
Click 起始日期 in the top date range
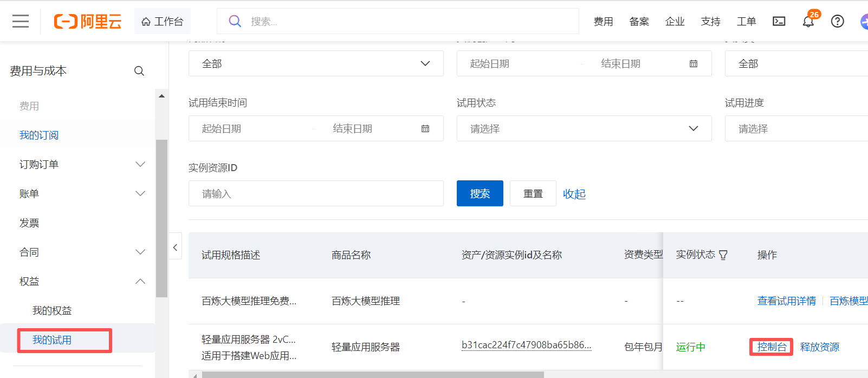pos(490,64)
